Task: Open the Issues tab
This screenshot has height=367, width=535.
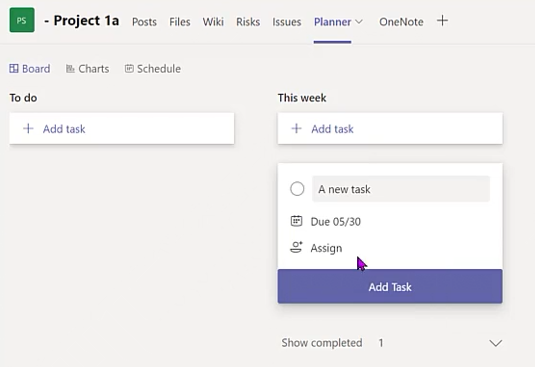Action: tap(287, 22)
